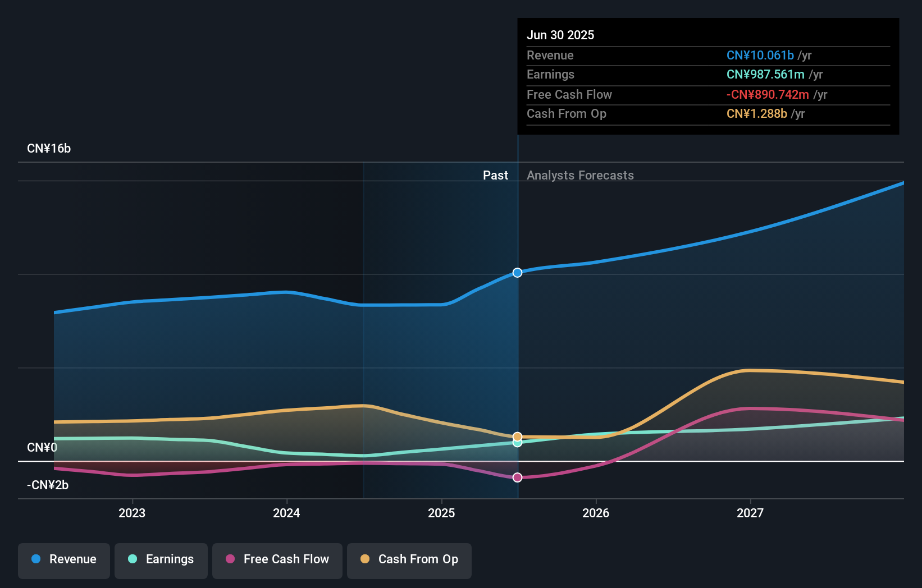This screenshot has width=922, height=588.
Task: Select the Earnings teal data point
Action: (x=518, y=443)
